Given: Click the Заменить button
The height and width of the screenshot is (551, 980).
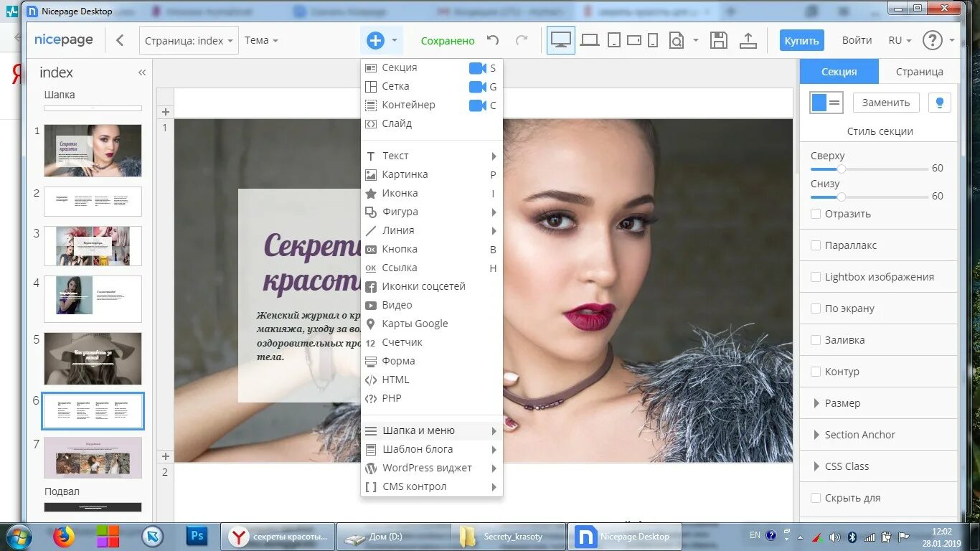Looking at the screenshot, I should coord(886,103).
